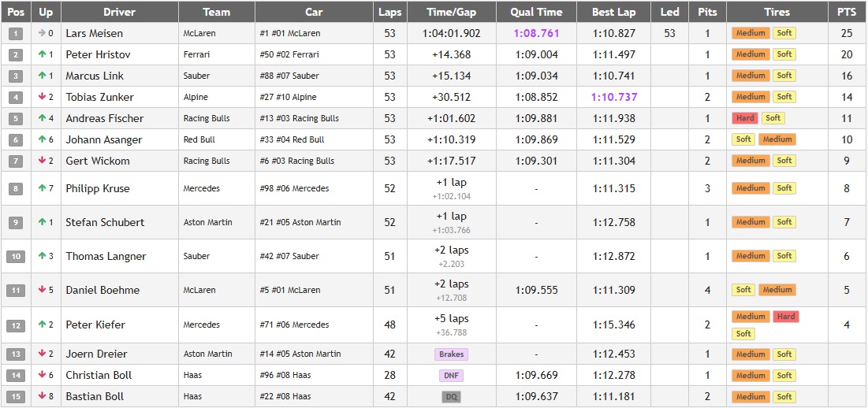Click the Car column header

click(x=314, y=12)
